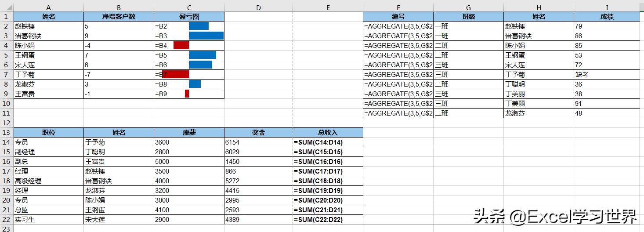This screenshot has height=232, width=644.
Task: Select bonus cell 6154
Action: click(258, 142)
